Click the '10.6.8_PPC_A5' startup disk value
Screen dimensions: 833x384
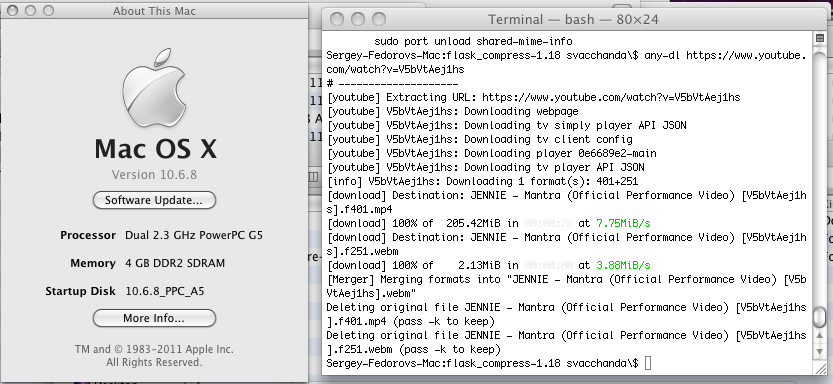pos(165,291)
